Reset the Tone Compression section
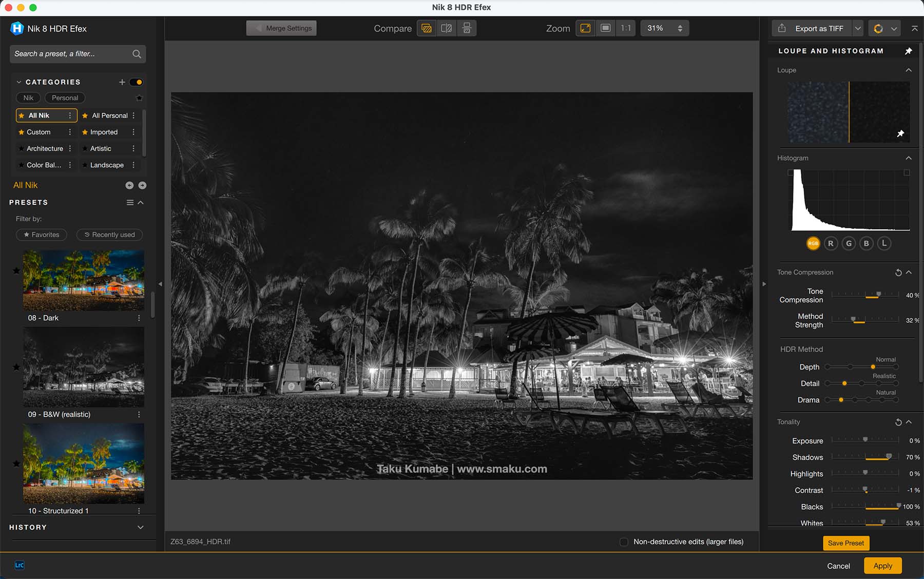The image size is (924, 579). coord(898,273)
